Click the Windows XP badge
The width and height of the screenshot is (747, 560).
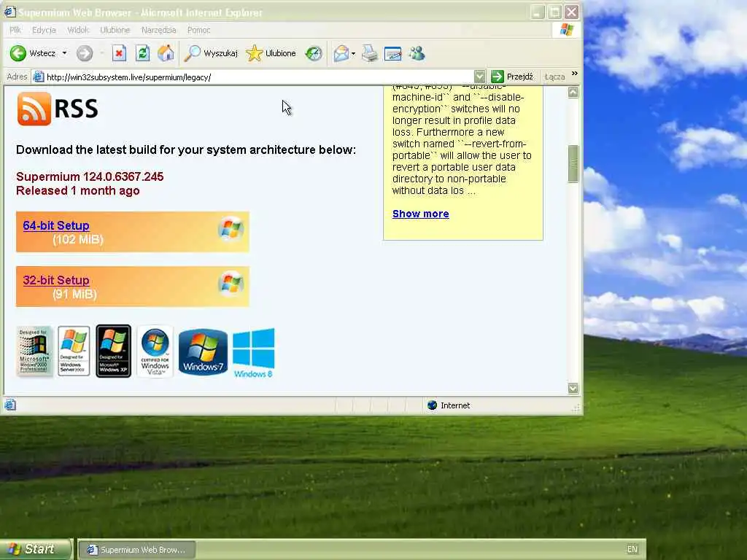click(x=113, y=351)
